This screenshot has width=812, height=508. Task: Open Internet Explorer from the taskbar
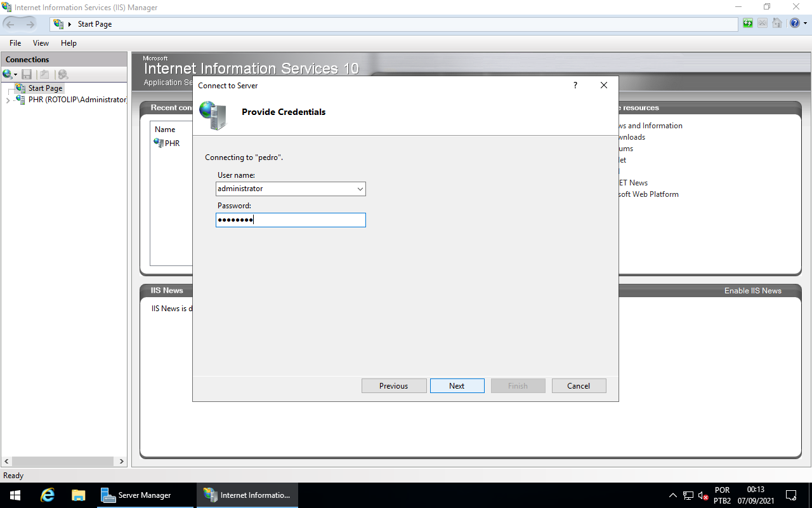coord(47,495)
